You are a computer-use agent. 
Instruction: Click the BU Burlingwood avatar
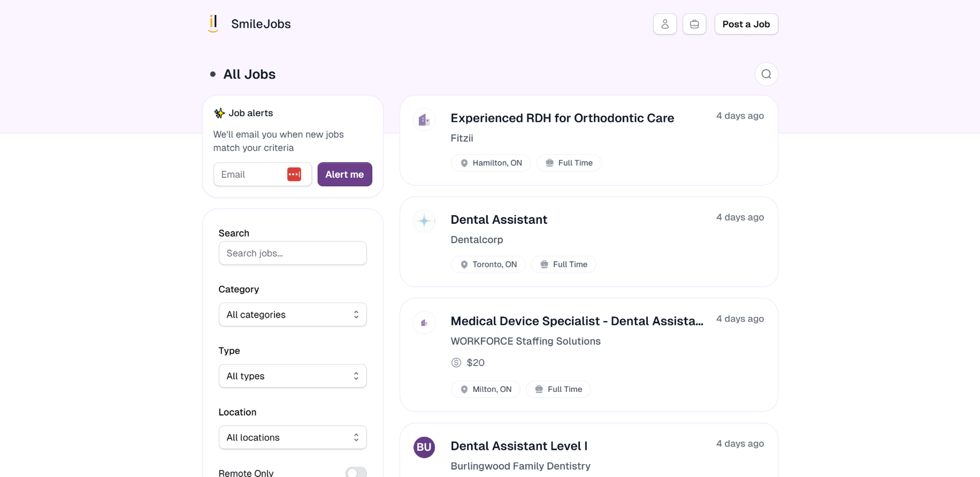(x=424, y=447)
